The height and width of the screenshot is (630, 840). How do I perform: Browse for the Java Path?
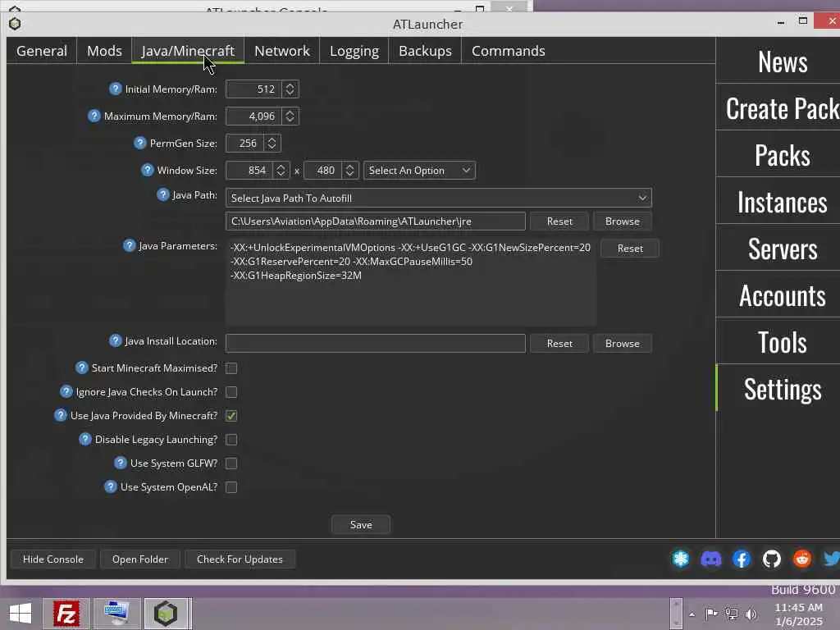coord(622,221)
